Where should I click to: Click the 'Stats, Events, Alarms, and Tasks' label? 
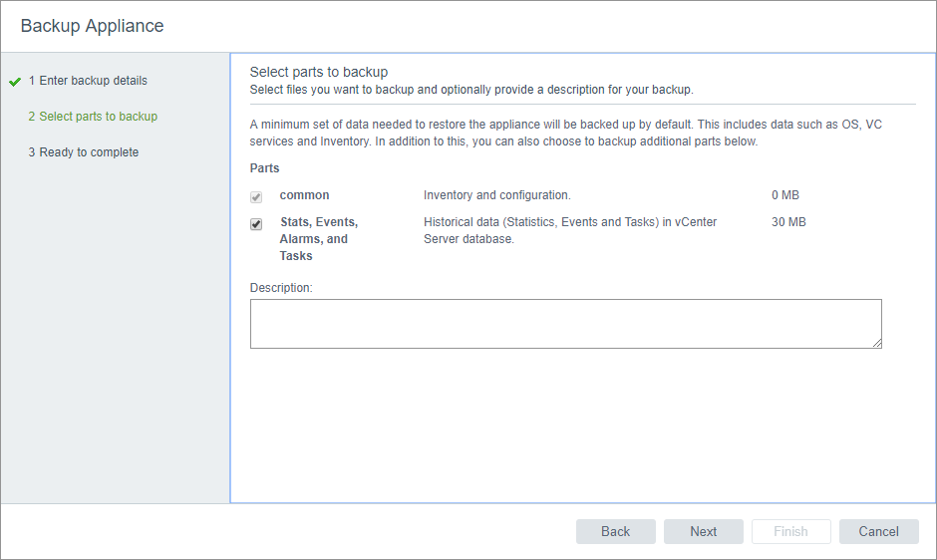point(318,238)
